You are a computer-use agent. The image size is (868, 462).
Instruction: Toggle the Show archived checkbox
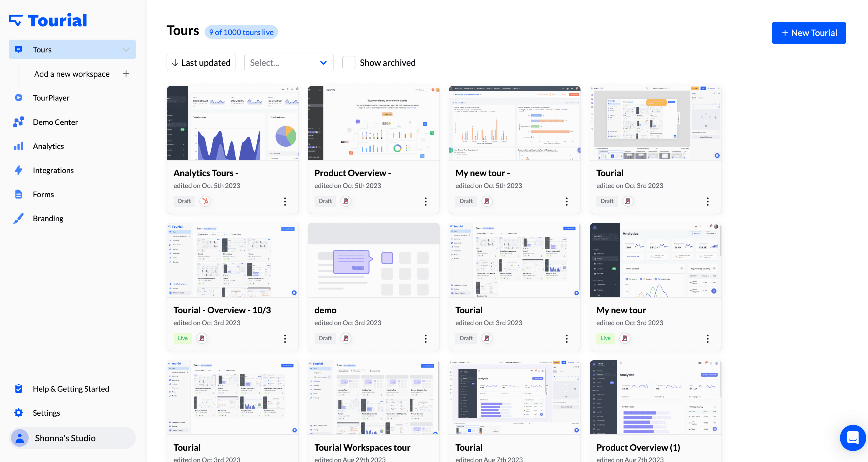[349, 63]
